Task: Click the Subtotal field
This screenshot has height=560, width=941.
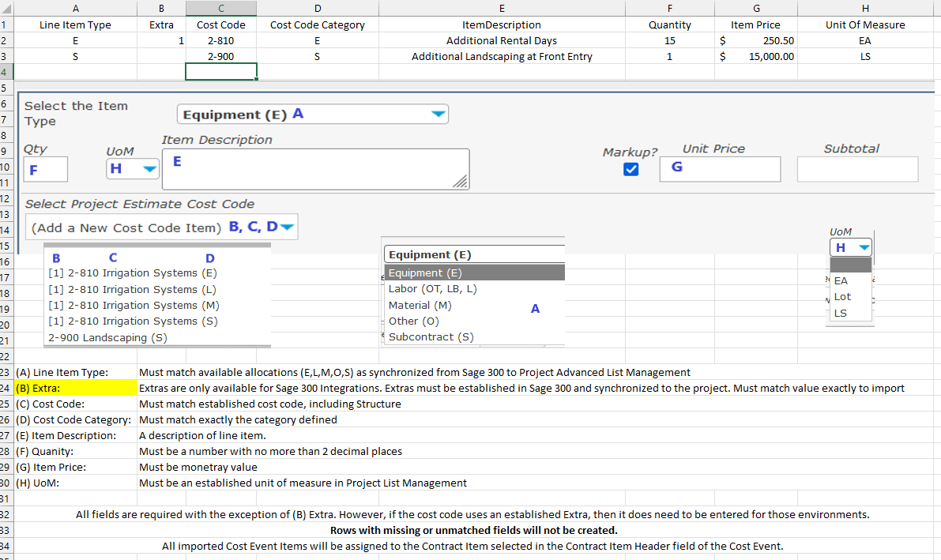Action: [857, 169]
